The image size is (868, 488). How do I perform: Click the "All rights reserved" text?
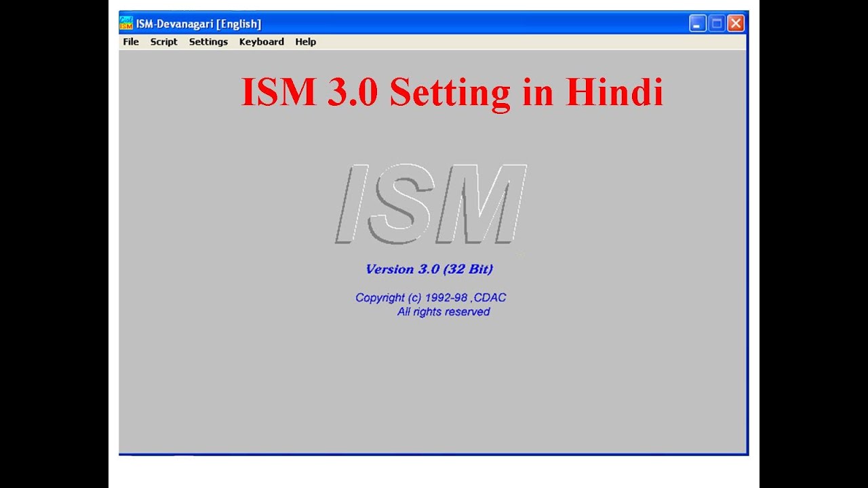[443, 312]
